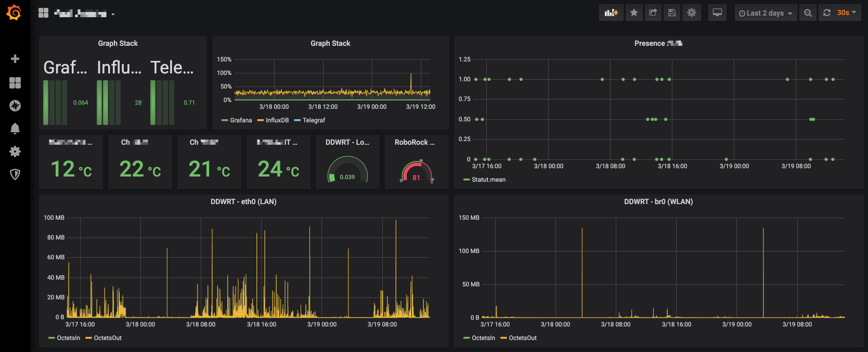The height and width of the screenshot is (352, 868).
Task: Open the 'Last 2 days' time picker
Action: 766,13
